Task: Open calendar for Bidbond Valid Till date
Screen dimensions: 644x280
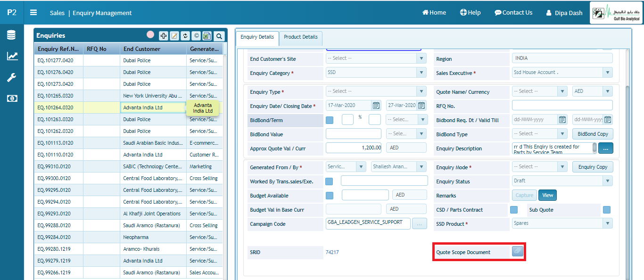Action: [608, 120]
